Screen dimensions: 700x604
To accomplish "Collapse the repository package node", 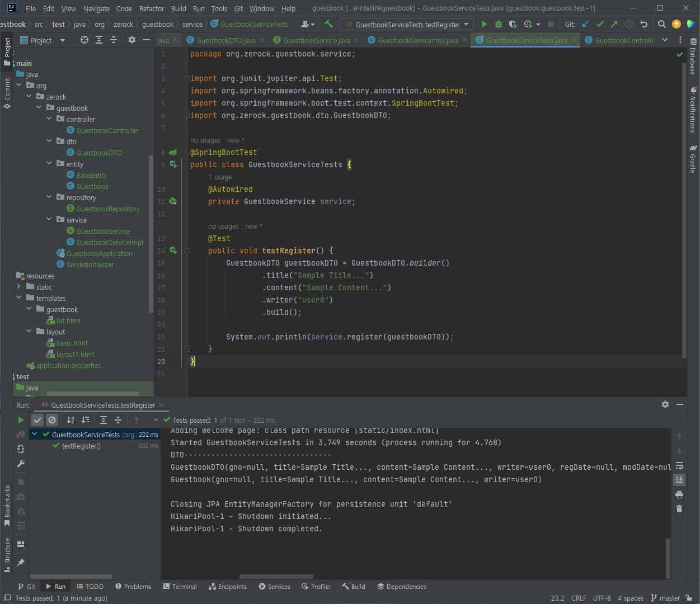I will [x=49, y=197].
